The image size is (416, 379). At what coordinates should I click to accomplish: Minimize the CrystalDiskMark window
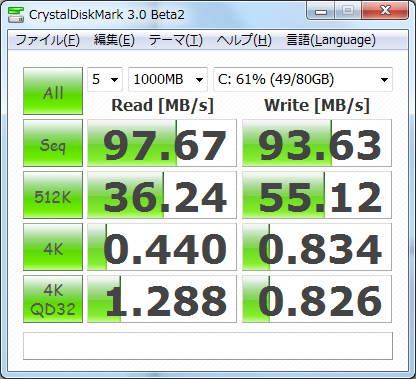(321, 11)
